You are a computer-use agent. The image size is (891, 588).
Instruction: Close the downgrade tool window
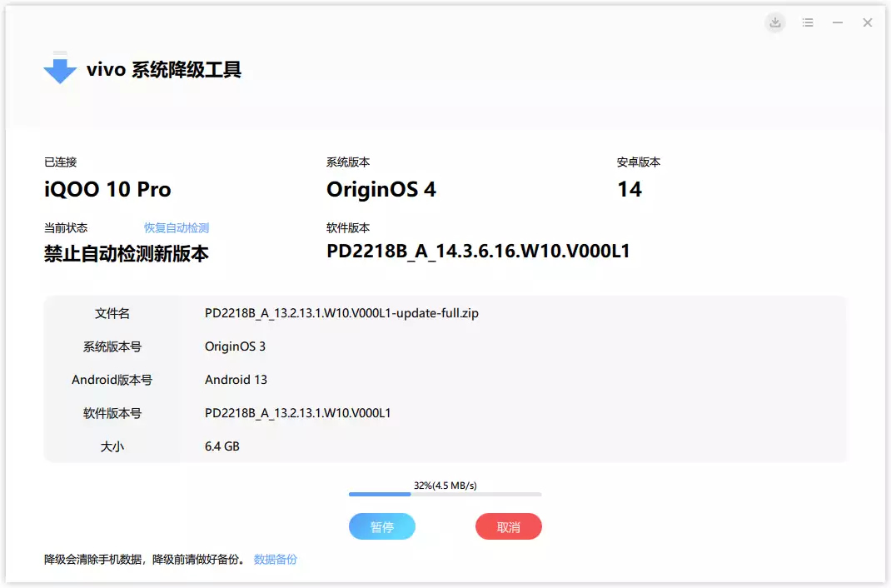tap(867, 22)
